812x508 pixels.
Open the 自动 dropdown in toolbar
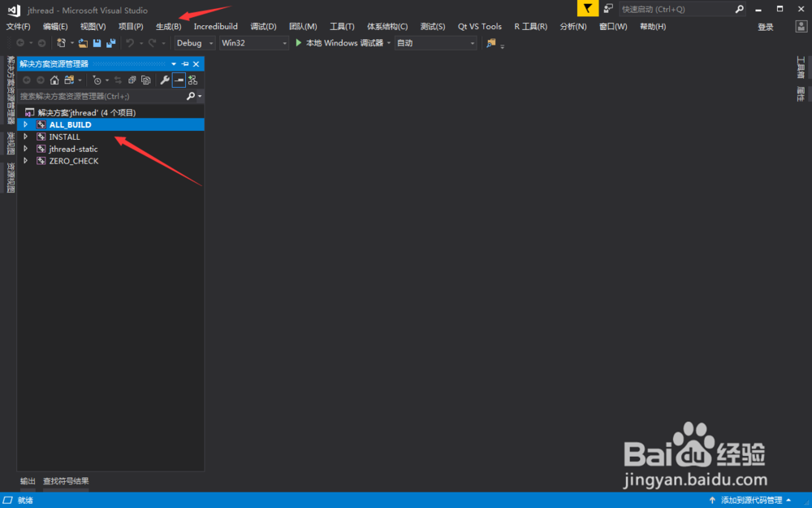(x=435, y=43)
